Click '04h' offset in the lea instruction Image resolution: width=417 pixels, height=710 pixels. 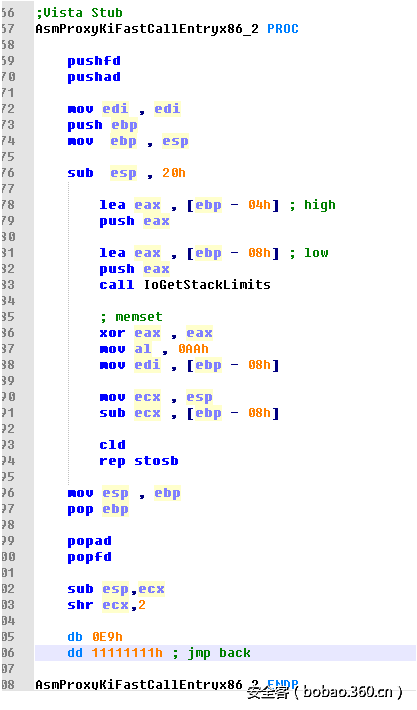[259, 205]
